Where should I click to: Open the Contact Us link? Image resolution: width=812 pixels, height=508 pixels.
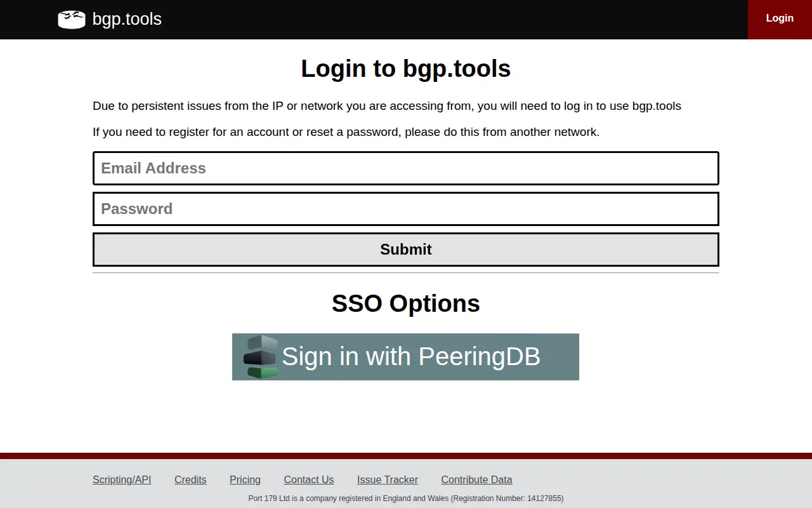point(309,480)
